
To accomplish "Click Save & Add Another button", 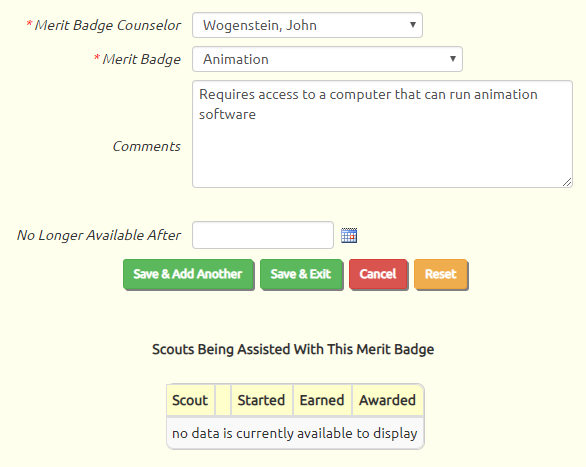I will [188, 274].
